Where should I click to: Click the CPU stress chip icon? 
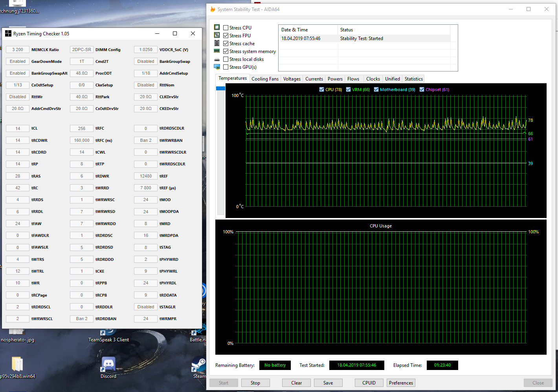217,27
